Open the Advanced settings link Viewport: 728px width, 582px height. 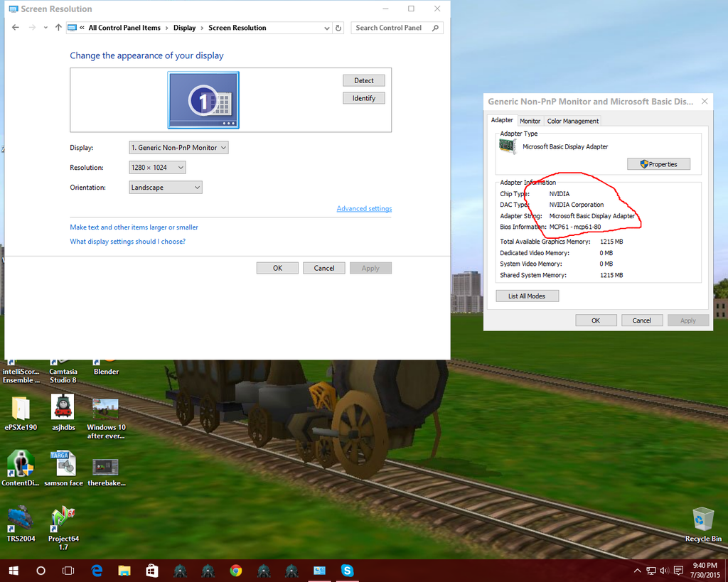(x=364, y=208)
